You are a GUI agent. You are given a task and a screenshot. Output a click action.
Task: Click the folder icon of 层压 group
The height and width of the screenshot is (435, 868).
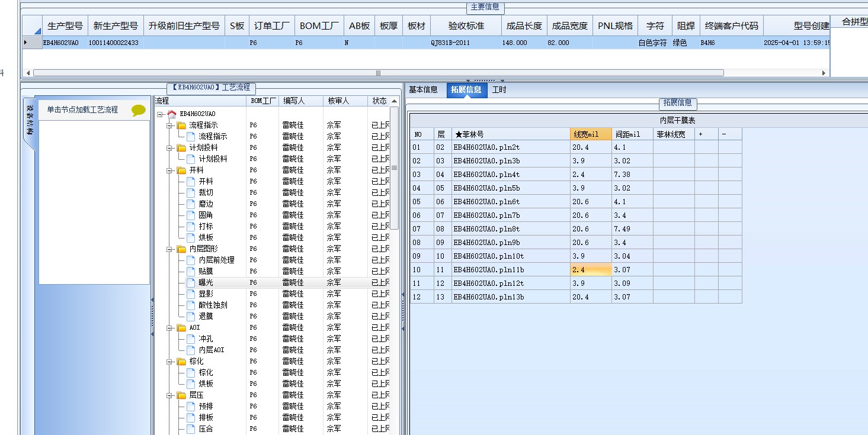(181, 395)
